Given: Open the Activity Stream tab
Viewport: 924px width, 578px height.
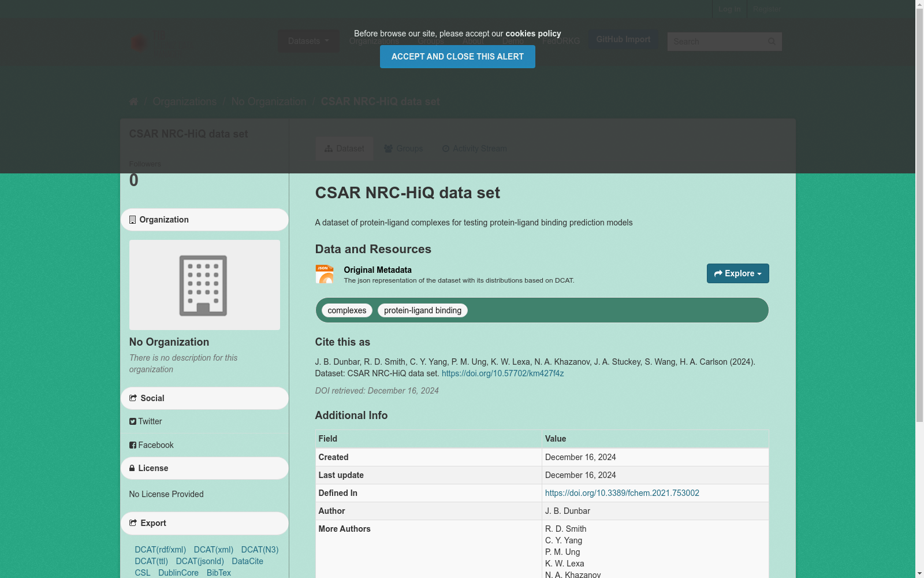Looking at the screenshot, I should coord(474,149).
